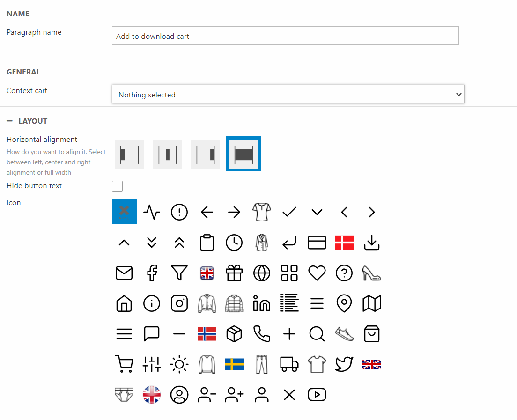This screenshot has height=420, width=517.
Task: Collapse the Layout section
Action: [10, 121]
